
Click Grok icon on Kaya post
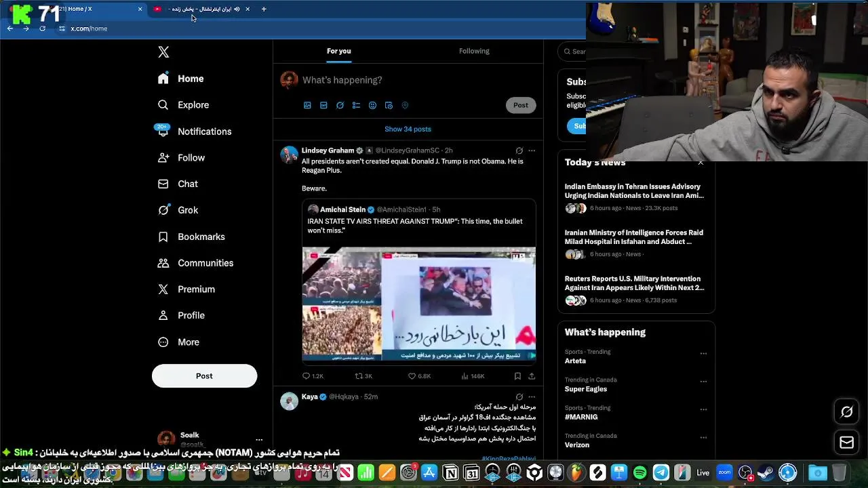[x=519, y=397]
